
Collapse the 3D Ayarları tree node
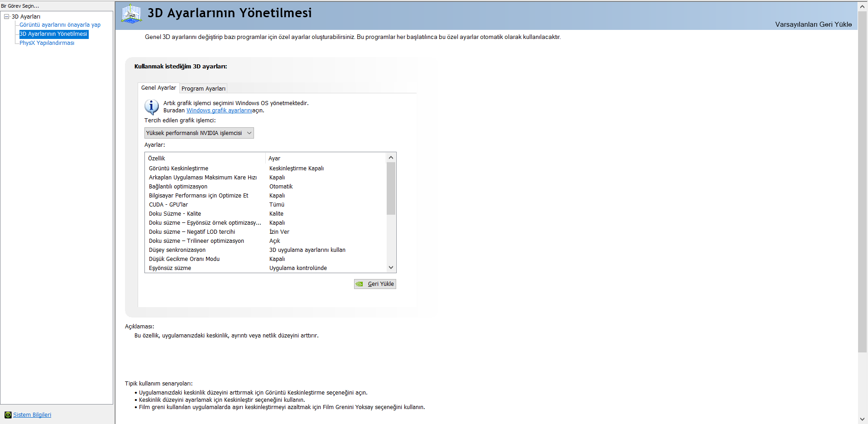7,17
